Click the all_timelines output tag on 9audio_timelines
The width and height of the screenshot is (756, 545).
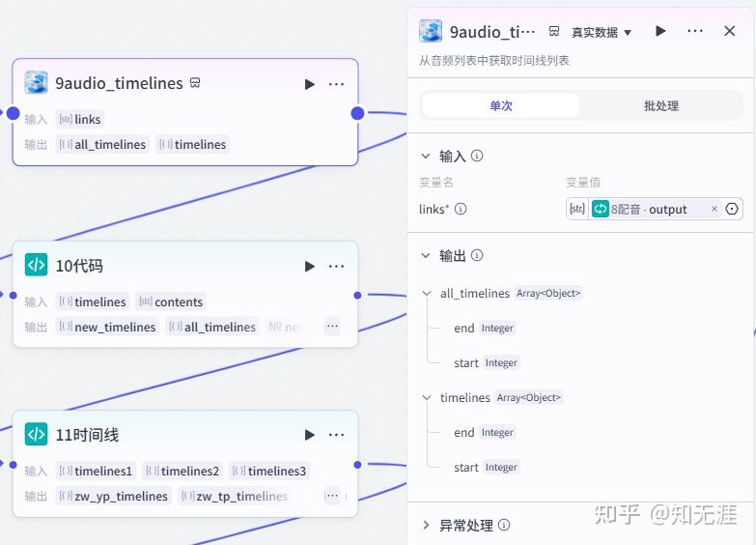pos(102,144)
